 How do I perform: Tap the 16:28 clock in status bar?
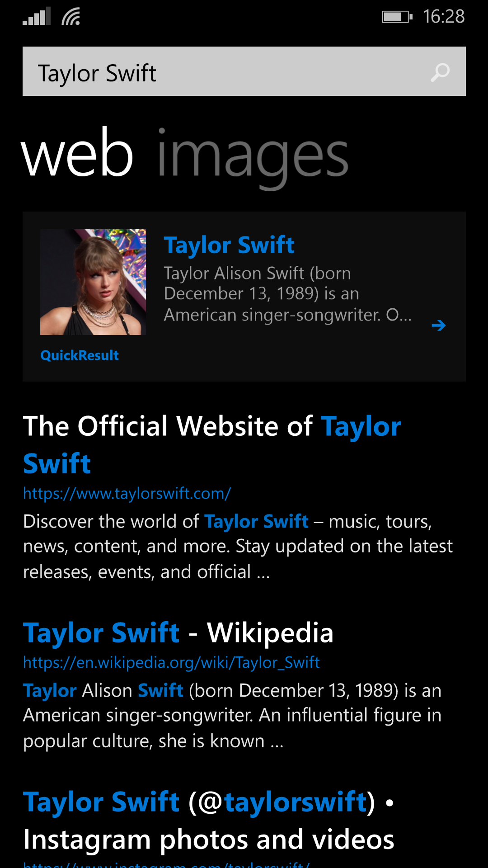[x=444, y=17]
